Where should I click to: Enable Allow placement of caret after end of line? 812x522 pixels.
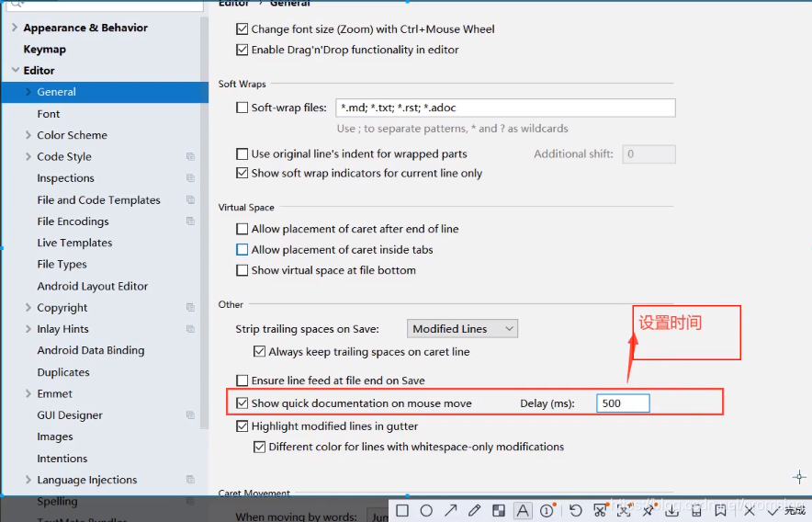(242, 229)
